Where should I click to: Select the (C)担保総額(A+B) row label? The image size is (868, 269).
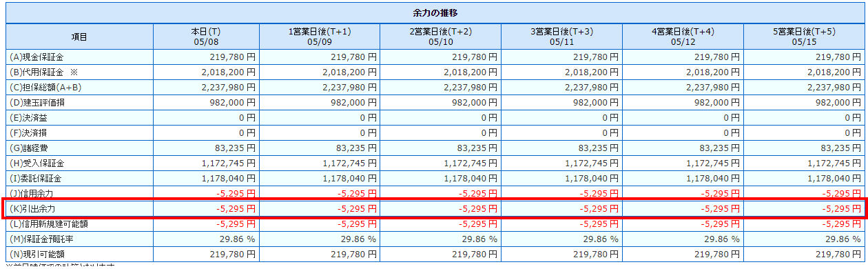point(45,87)
